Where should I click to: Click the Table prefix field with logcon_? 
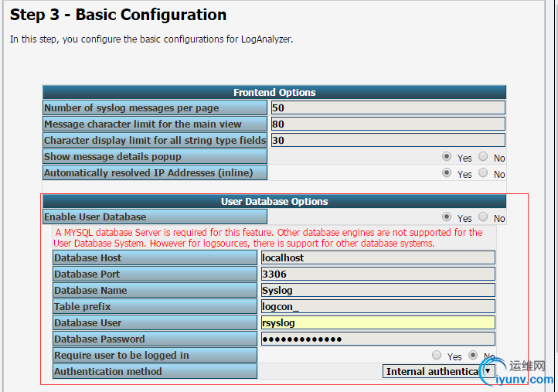(x=378, y=306)
